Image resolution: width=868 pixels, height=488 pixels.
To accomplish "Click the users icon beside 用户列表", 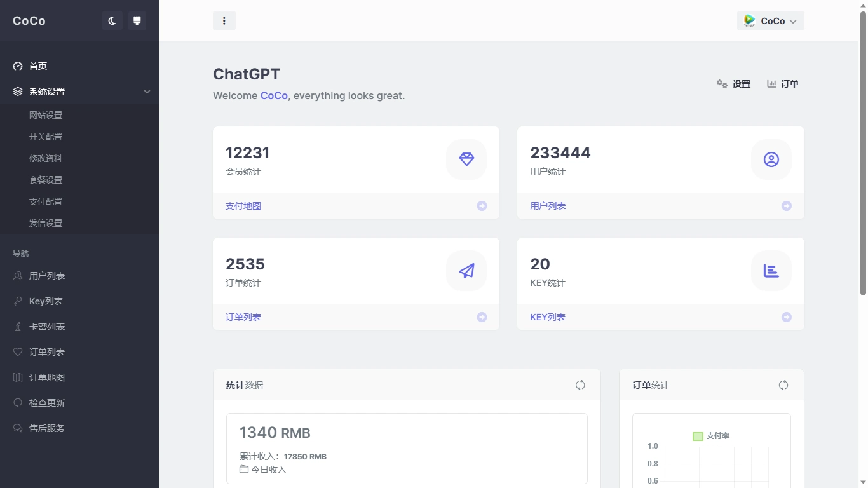I will pyautogui.click(x=18, y=276).
